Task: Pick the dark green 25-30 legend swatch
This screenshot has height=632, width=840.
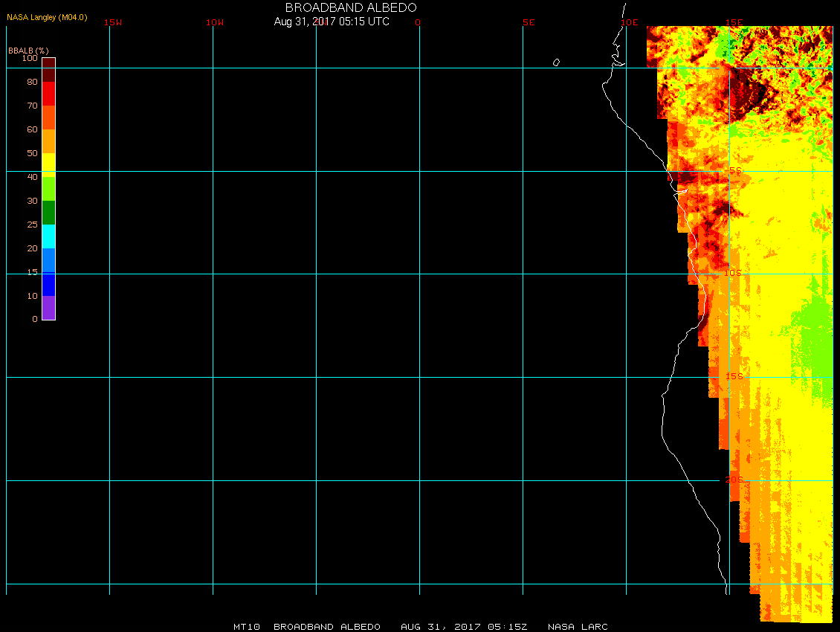Action: [x=48, y=213]
